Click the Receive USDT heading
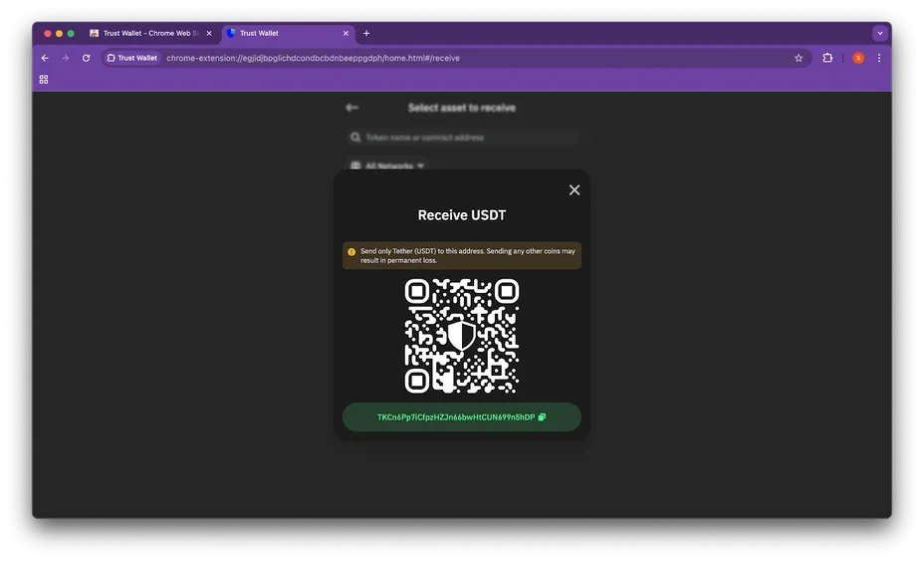This screenshot has width=924, height=561. (x=461, y=215)
